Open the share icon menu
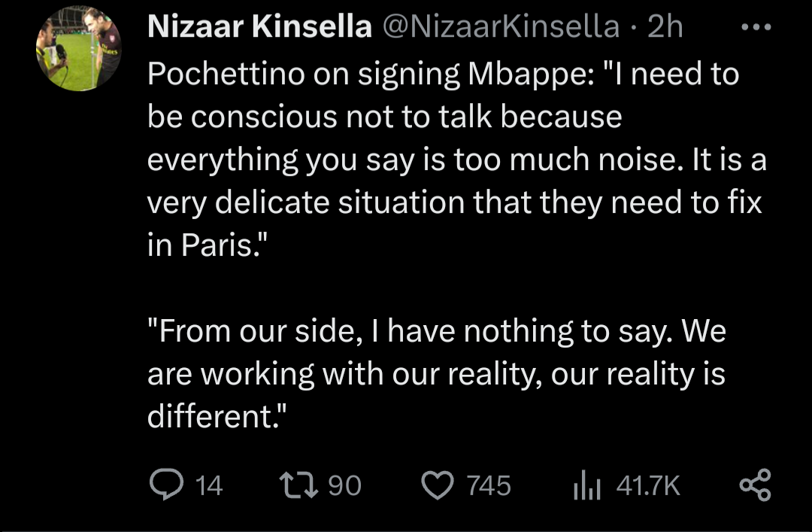Screen dimensions: 812x532 coord(755,485)
